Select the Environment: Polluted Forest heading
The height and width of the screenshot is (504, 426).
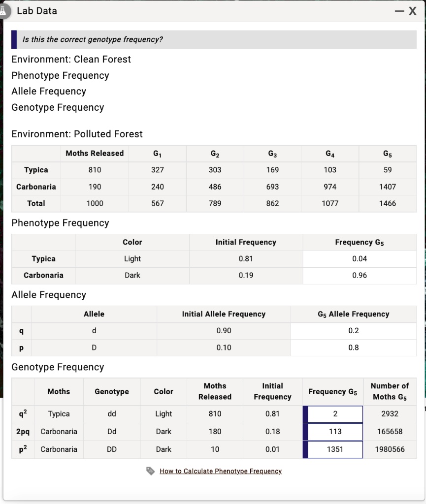click(x=76, y=134)
